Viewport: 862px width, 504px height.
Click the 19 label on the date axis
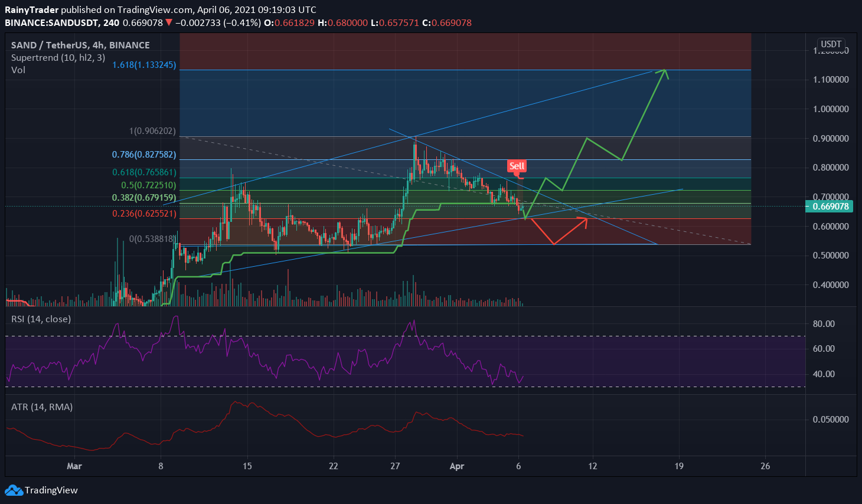(x=679, y=466)
